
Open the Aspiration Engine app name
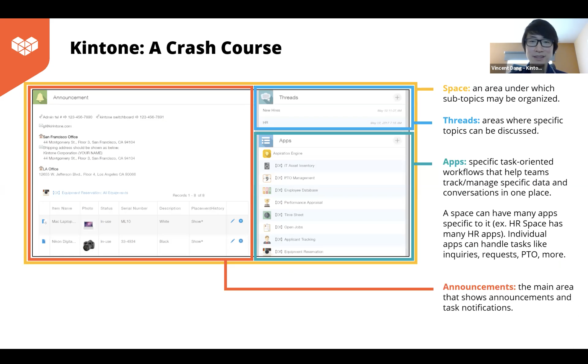pos(288,153)
